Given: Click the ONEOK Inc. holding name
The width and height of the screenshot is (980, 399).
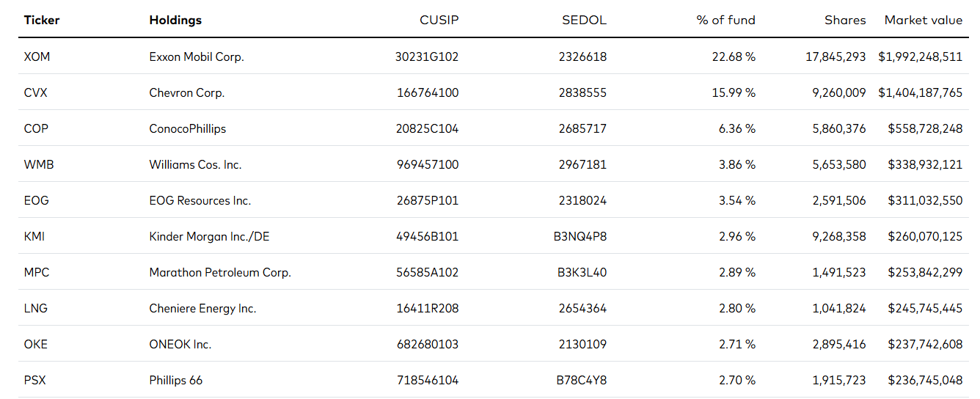Looking at the screenshot, I should pyautogui.click(x=180, y=344).
